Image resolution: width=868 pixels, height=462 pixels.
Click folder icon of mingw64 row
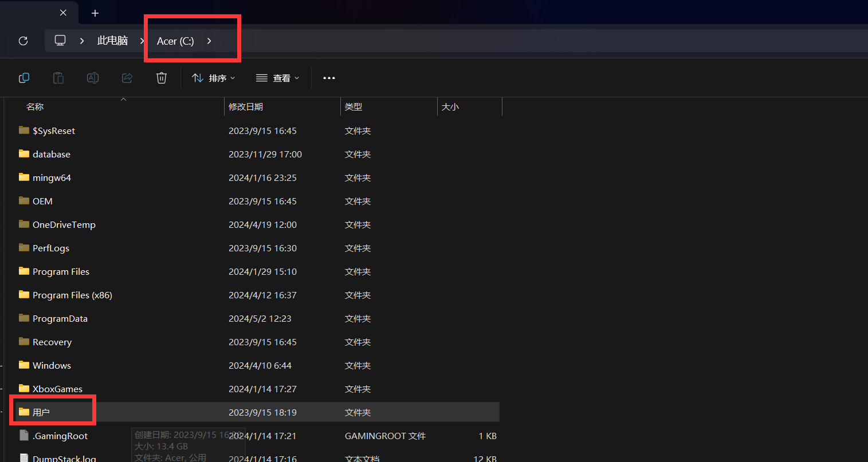pos(24,177)
